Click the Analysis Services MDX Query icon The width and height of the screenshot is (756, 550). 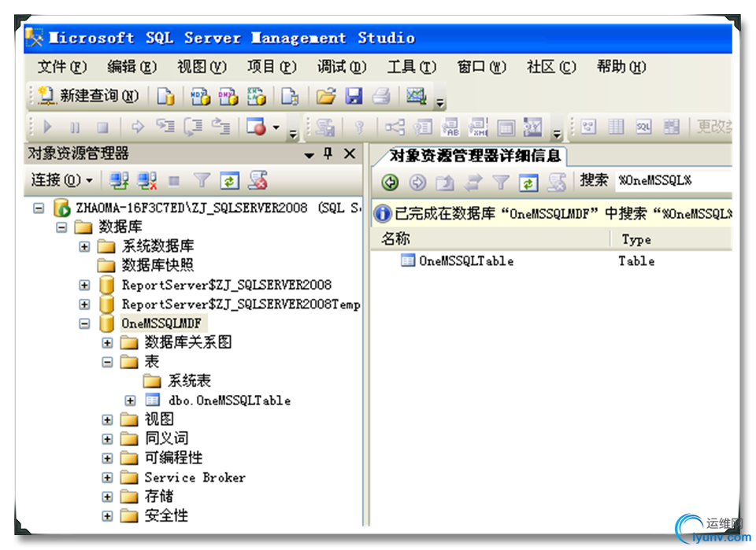tap(200, 96)
